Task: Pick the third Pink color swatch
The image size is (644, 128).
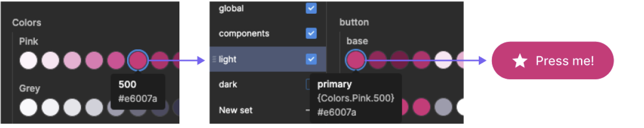Action: (x=72, y=60)
